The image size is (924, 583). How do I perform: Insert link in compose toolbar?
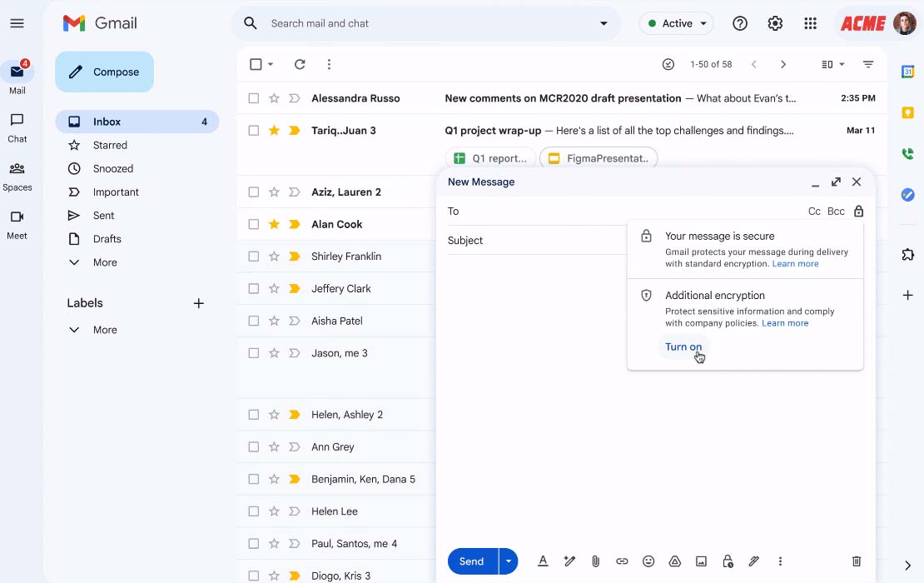pos(622,561)
